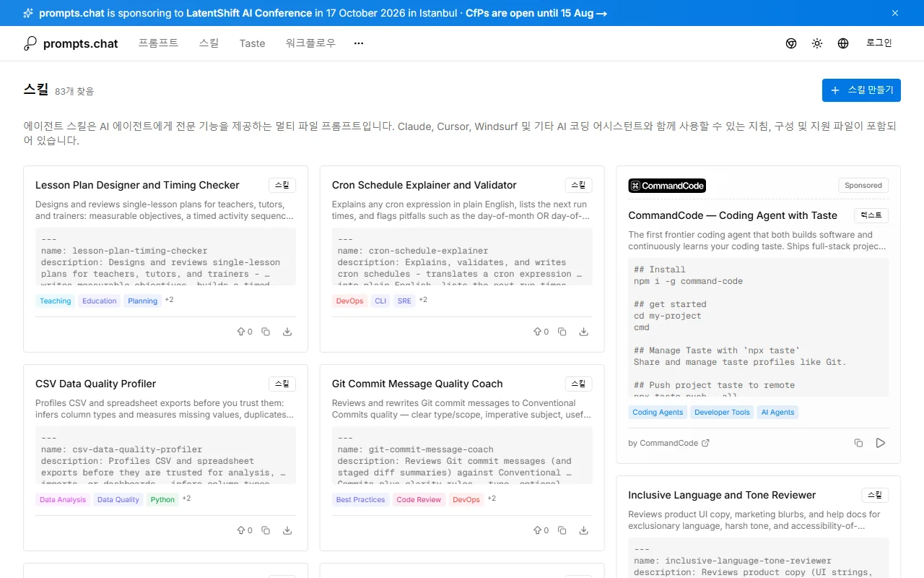Copy the Git Commit Message Quality Coach
This screenshot has width=924, height=578.
(x=562, y=530)
